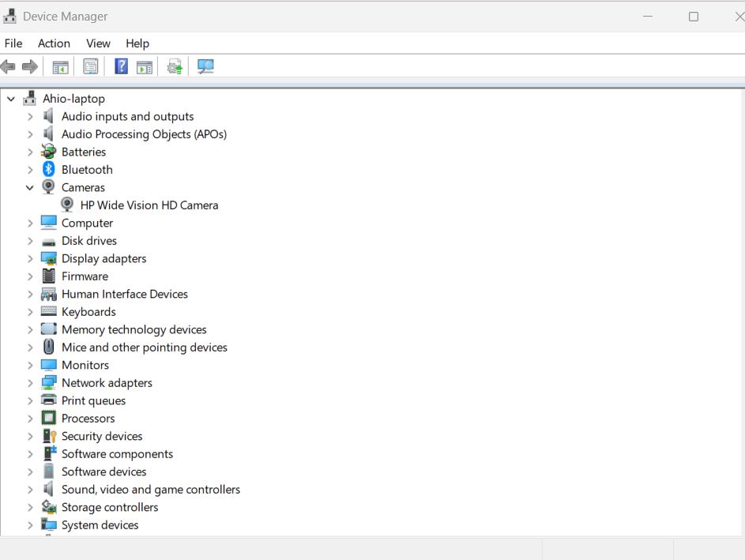Select the Ahio-laptop label
This screenshot has height=560, width=745.
tap(73, 98)
